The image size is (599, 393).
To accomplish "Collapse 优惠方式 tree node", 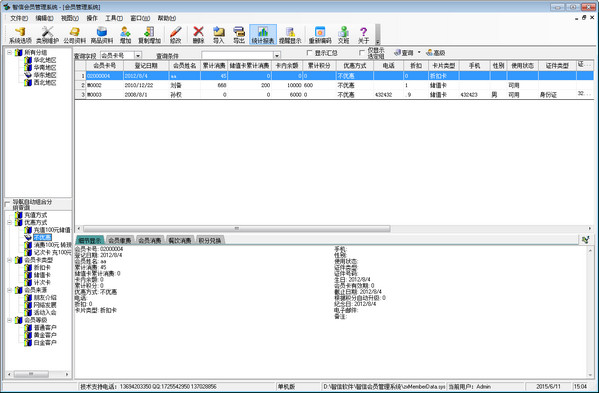I will tap(10, 222).
